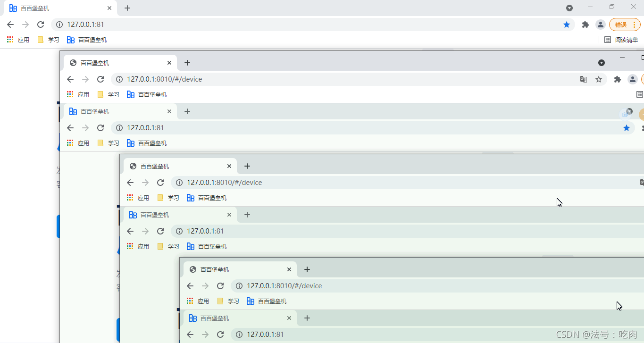Select tab of innermost 8010/#/device nested window
The width and height of the screenshot is (644, 343).
240,269
